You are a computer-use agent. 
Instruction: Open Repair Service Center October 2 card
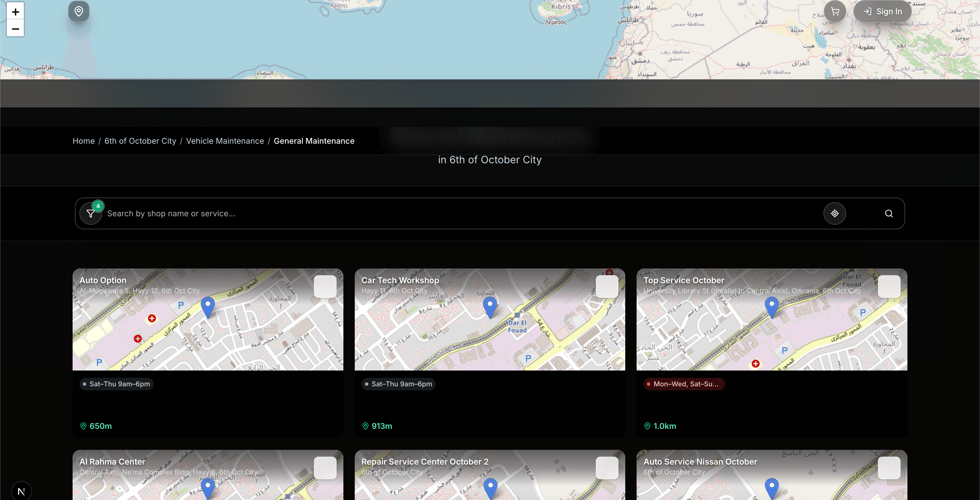point(425,462)
